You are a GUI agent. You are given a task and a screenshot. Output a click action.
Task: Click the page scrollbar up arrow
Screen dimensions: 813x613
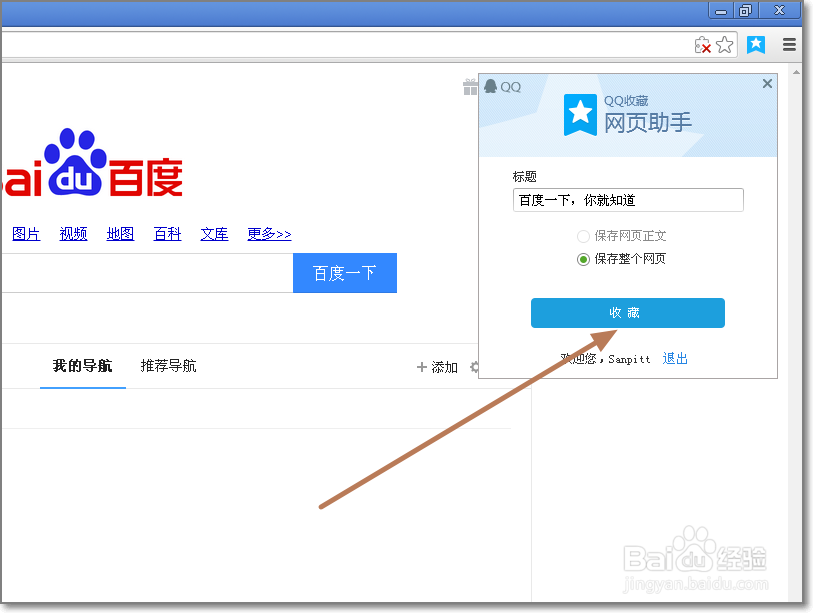(x=796, y=72)
